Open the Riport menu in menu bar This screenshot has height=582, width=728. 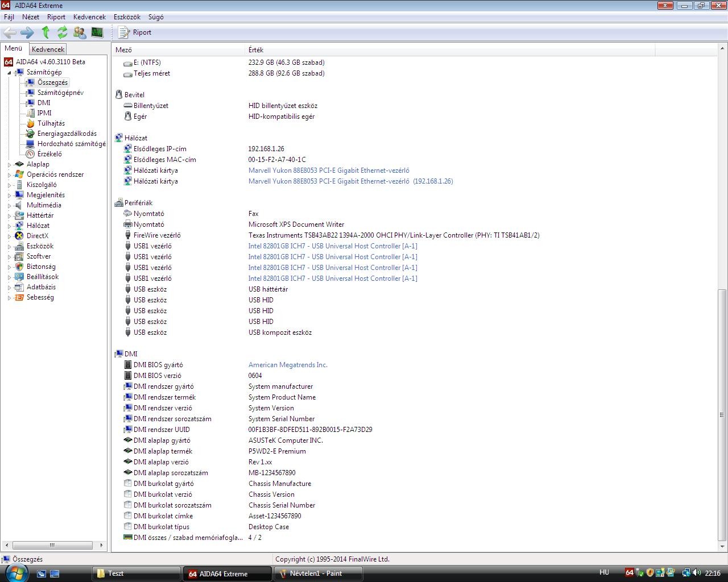pos(56,17)
